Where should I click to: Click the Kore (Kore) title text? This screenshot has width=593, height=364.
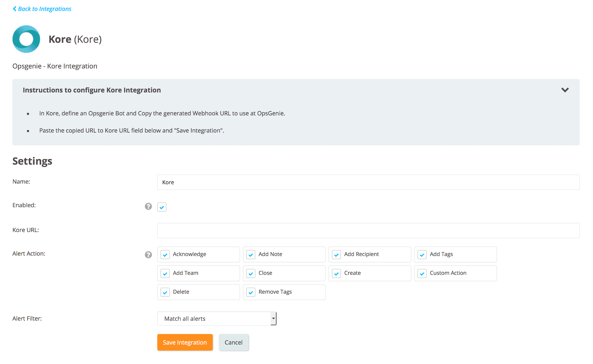click(75, 39)
